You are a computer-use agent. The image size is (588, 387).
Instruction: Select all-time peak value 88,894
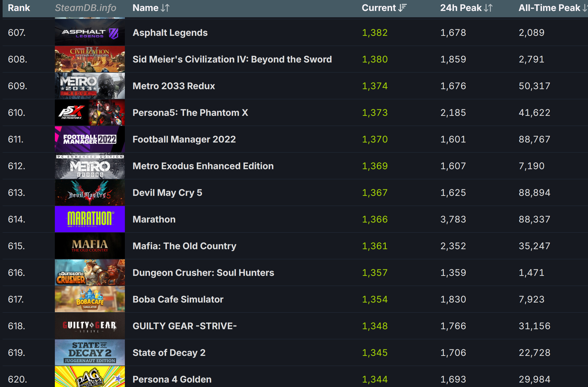534,193
